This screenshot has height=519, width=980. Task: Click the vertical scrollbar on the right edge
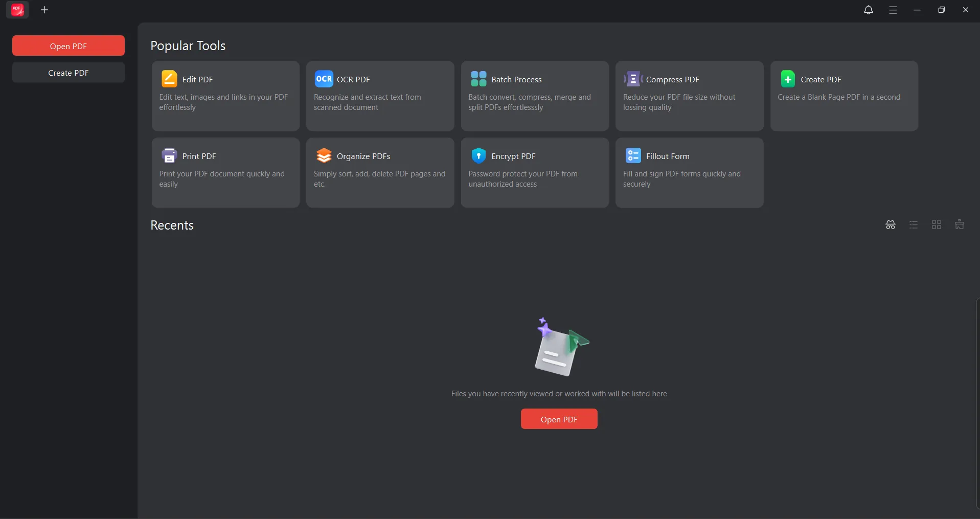pyautogui.click(x=977, y=404)
